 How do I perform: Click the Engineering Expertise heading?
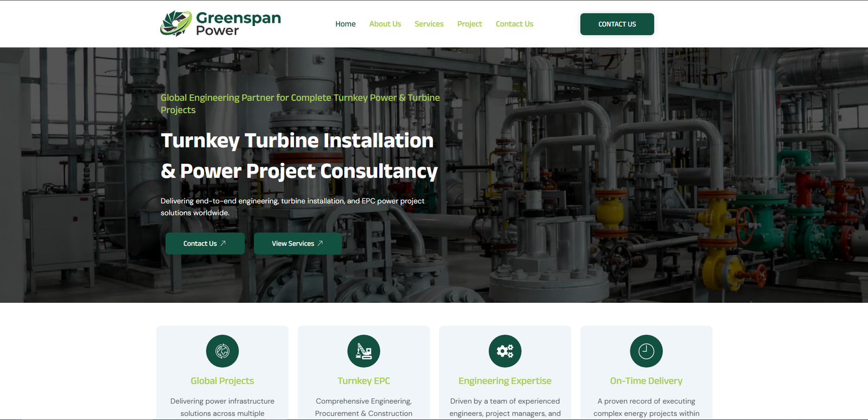(x=505, y=381)
